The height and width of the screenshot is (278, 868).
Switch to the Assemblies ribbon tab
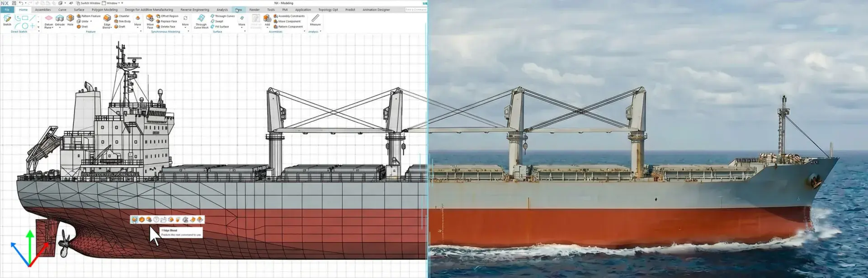(x=43, y=10)
